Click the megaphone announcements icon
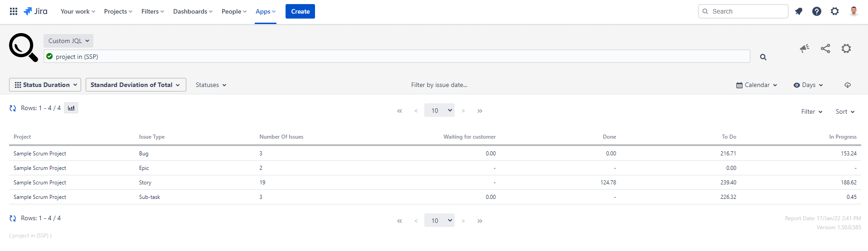This screenshot has width=868, height=251. pyautogui.click(x=805, y=48)
